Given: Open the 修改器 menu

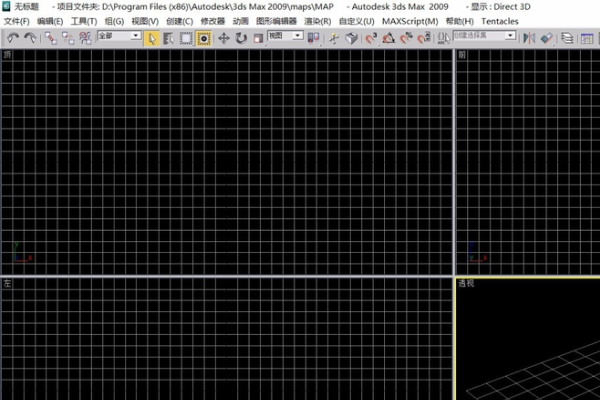Looking at the screenshot, I should click(212, 21).
